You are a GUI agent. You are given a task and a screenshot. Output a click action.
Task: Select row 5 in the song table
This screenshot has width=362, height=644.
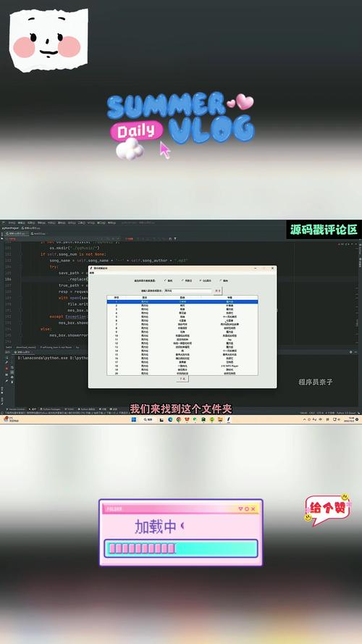pyautogui.click(x=182, y=317)
